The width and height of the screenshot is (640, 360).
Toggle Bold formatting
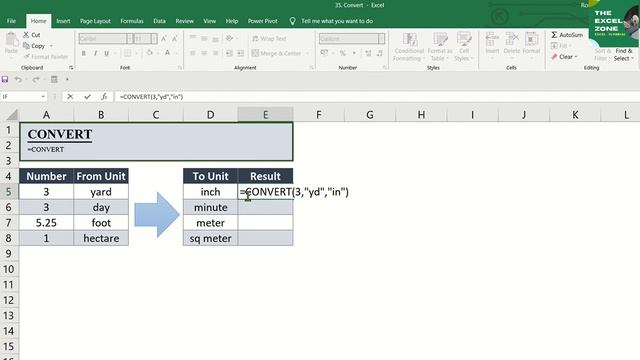(84, 53)
